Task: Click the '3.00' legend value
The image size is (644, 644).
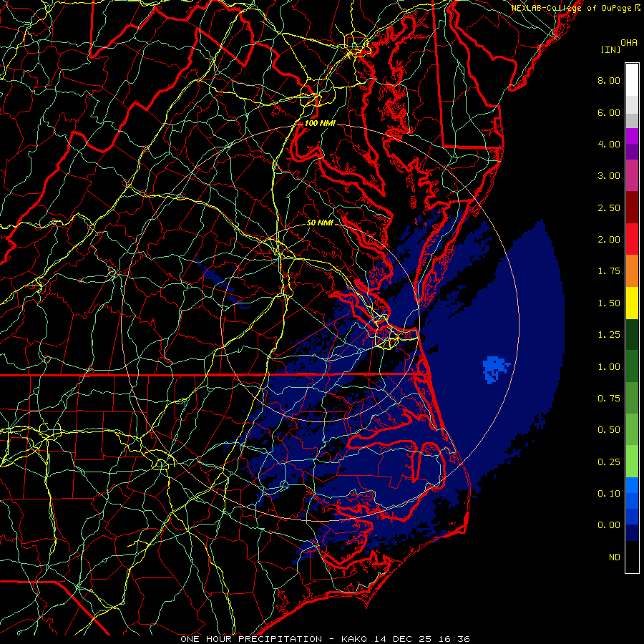Action: (609, 176)
